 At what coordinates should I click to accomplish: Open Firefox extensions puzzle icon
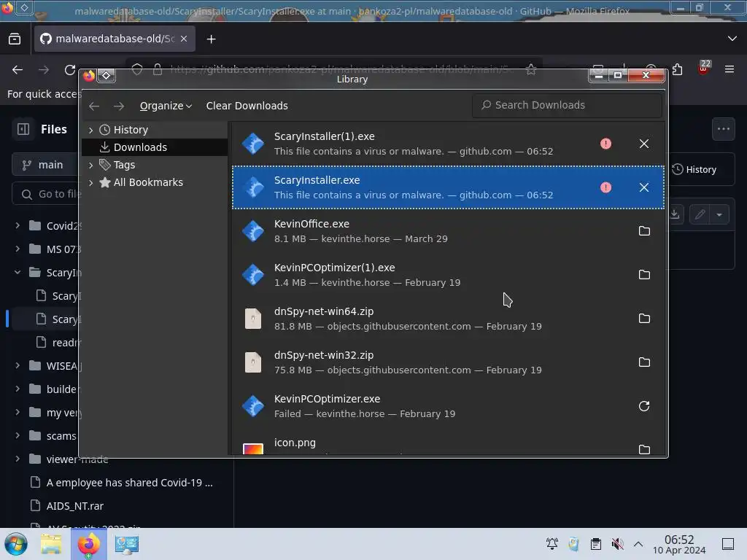677,69
